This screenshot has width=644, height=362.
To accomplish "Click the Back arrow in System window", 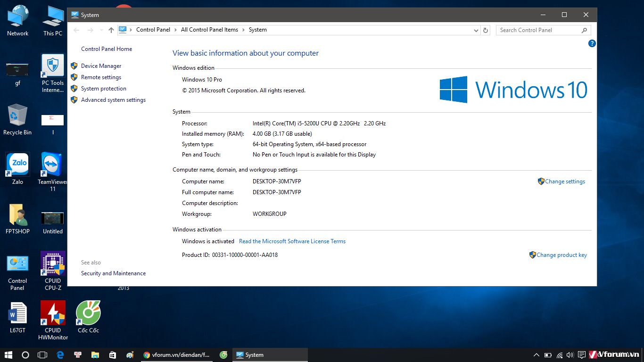I will (x=76, y=30).
